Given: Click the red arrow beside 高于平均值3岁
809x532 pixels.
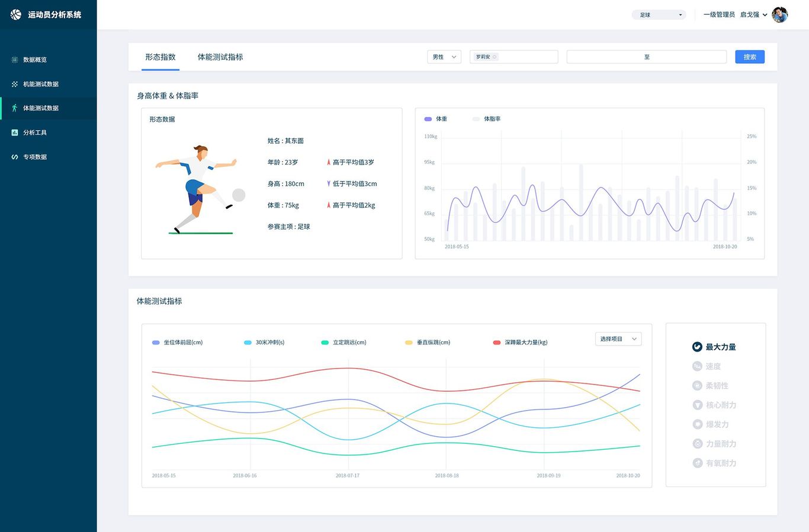Looking at the screenshot, I should [329, 162].
